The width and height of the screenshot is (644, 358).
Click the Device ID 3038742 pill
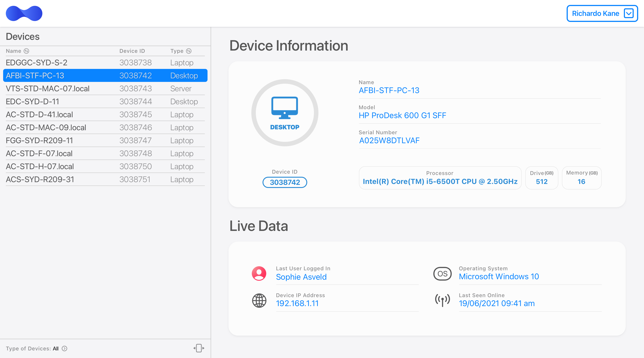pos(285,182)
